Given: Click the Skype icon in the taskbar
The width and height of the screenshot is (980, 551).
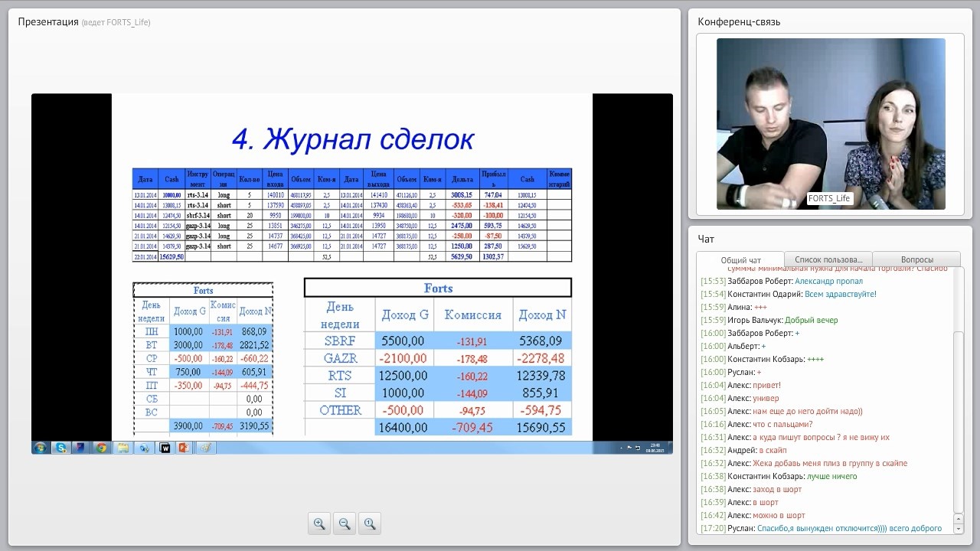Looking at the screenshot, I should click(x=60, y=448).
